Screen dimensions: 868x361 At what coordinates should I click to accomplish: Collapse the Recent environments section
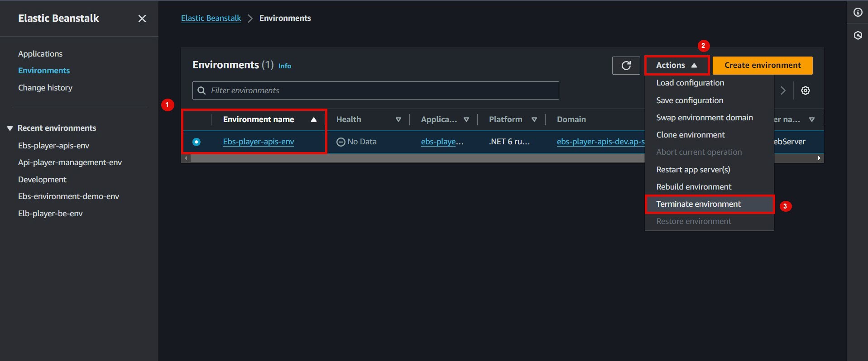10,128
